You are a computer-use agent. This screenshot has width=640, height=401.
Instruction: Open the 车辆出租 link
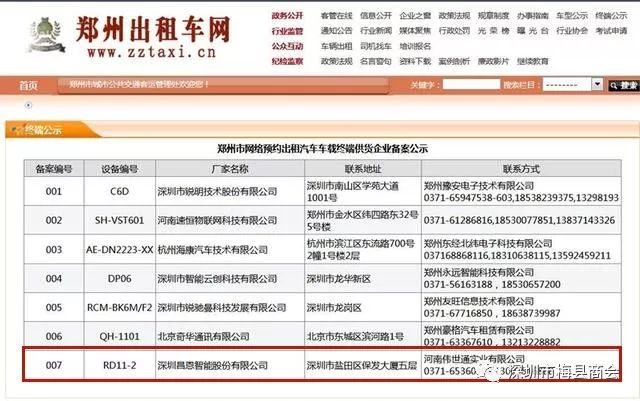pos(336,46)
